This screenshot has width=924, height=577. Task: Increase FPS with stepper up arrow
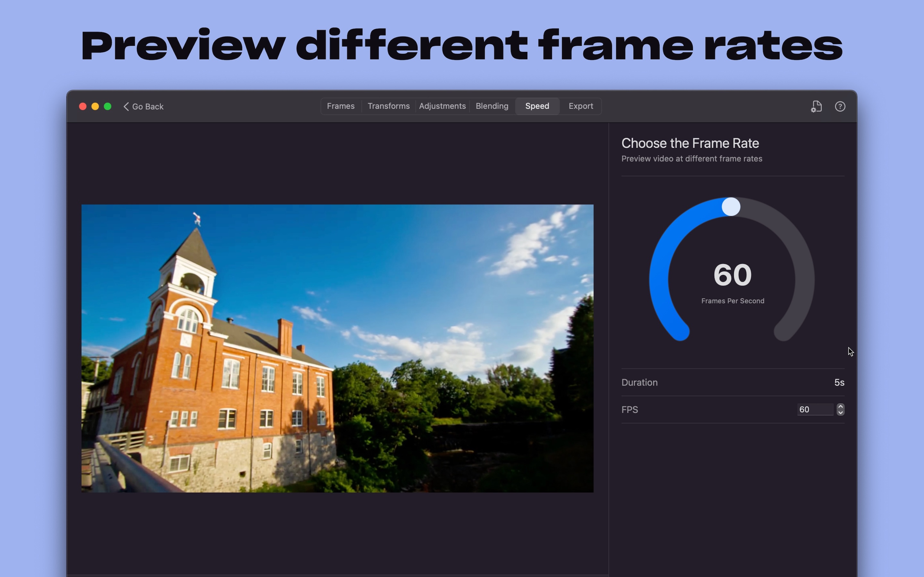(840, 406)
